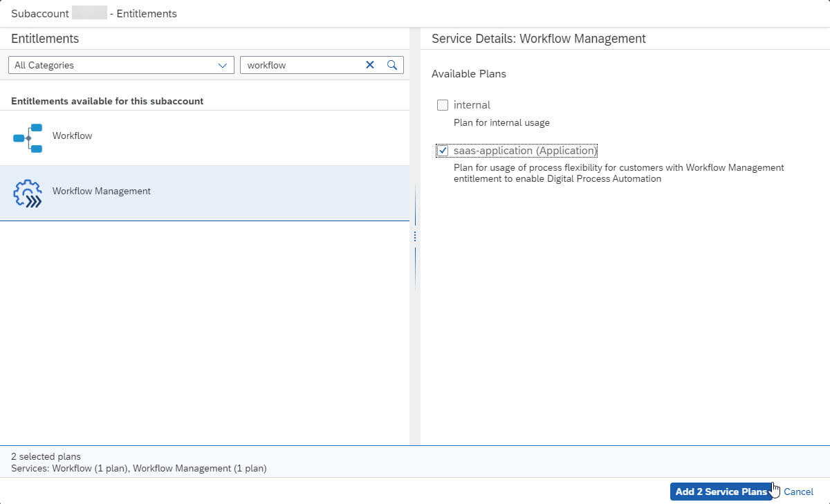
Task: Click the Entitlements available for this subaccount header
Action: coord(107,101)
